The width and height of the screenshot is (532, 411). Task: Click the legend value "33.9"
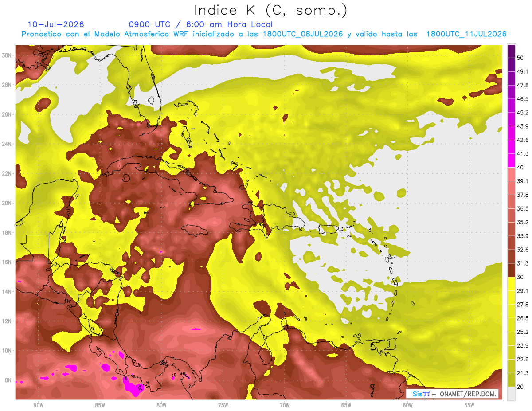coord(523,236)
